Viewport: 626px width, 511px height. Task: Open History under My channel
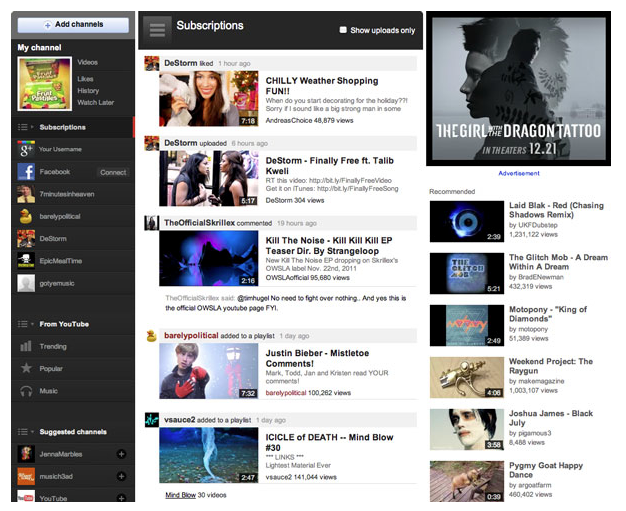(88, 90)
